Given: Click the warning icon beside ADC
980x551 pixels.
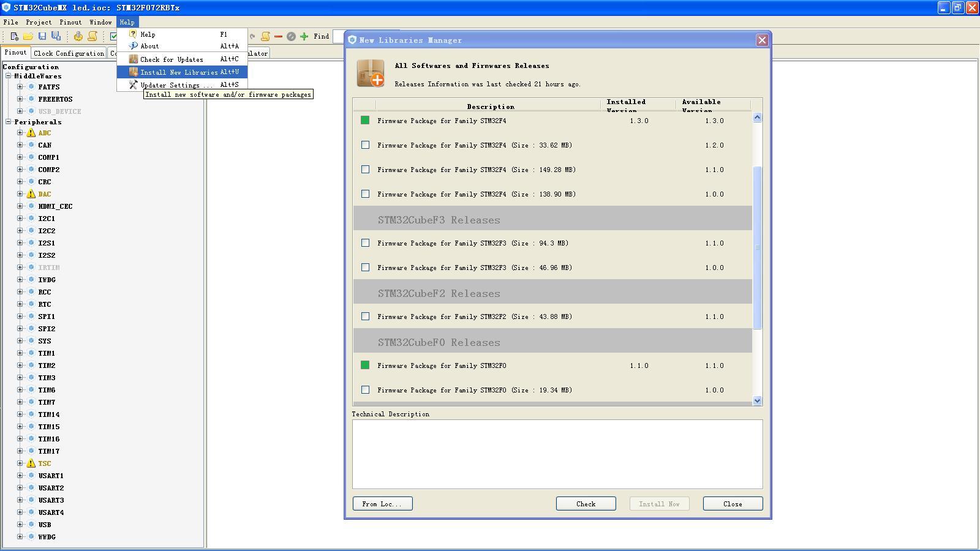Looking at the screenshot, I should pos(31,133).
